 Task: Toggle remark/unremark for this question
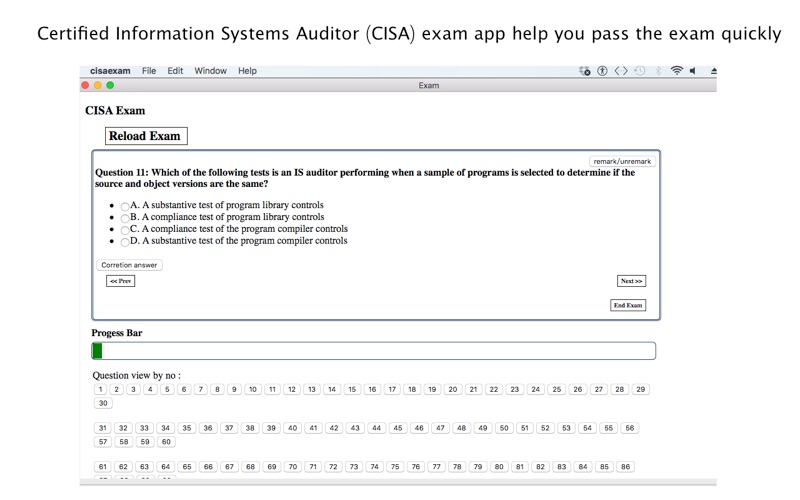click(x=622, y=161)
